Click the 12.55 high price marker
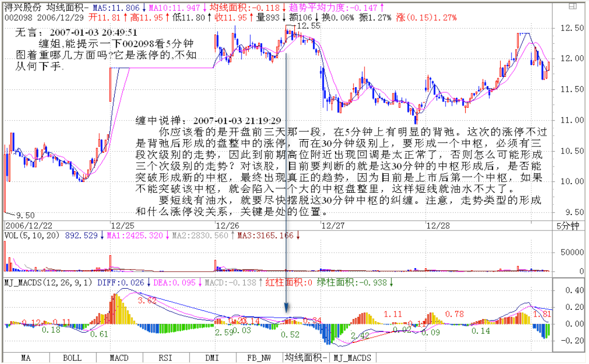Image resolution: width=589 pixels, height=364 pixels. [308, 25]
